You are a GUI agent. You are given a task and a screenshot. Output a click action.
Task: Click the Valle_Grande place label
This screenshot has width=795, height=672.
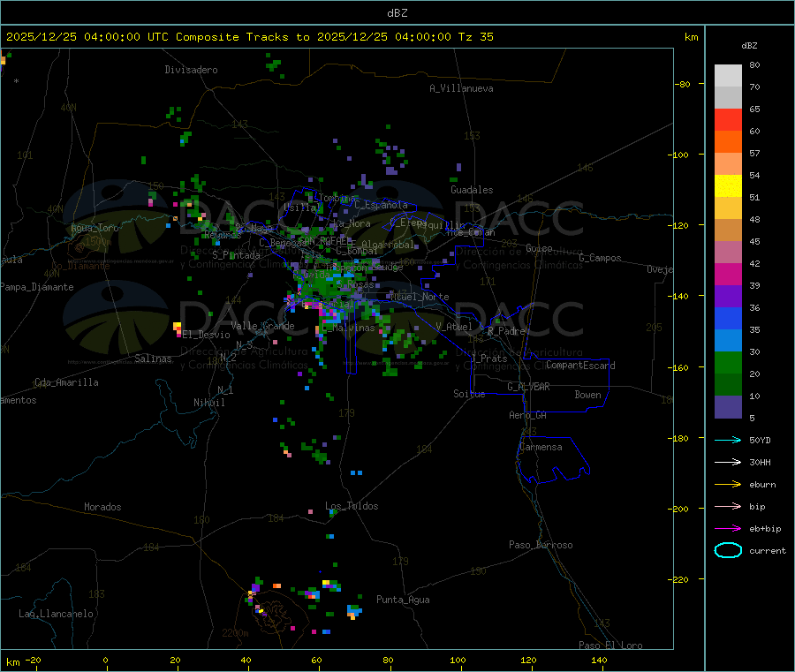(x=262, y=326)
